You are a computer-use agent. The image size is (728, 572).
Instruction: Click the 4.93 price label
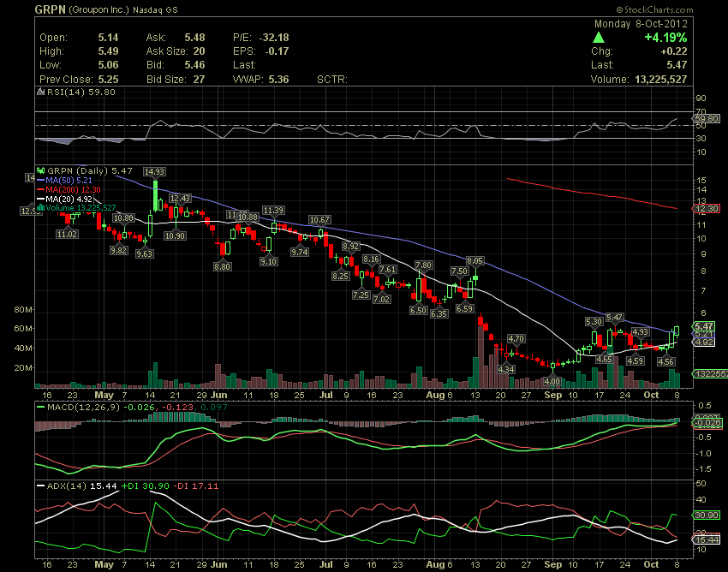(641, 331)
